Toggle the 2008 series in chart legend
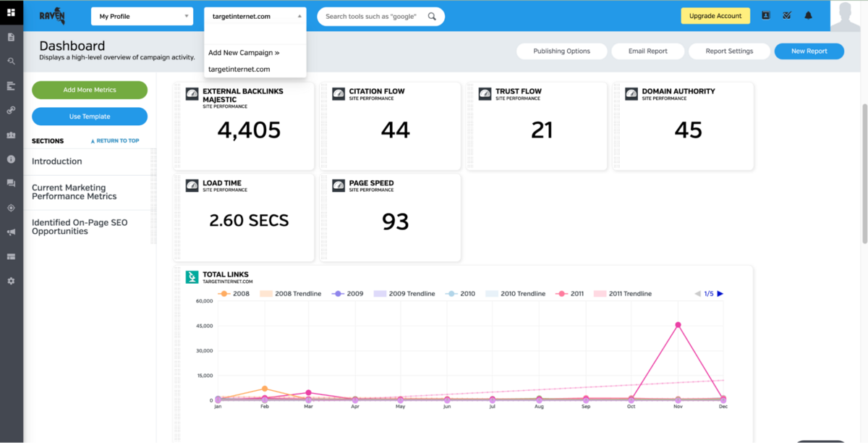868x443 pixels. pyautogui.click(x=233, y=294)
